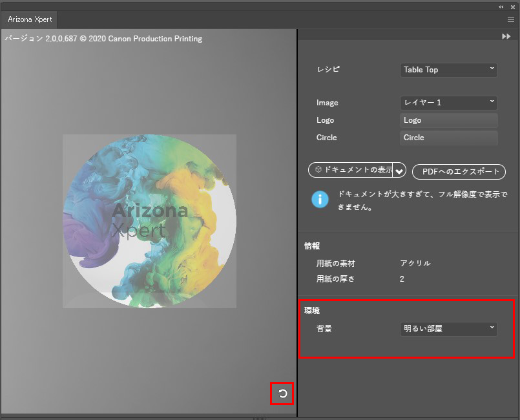Reset the preview view rotation
520x420 pixels.
click(x=282, y=394)
